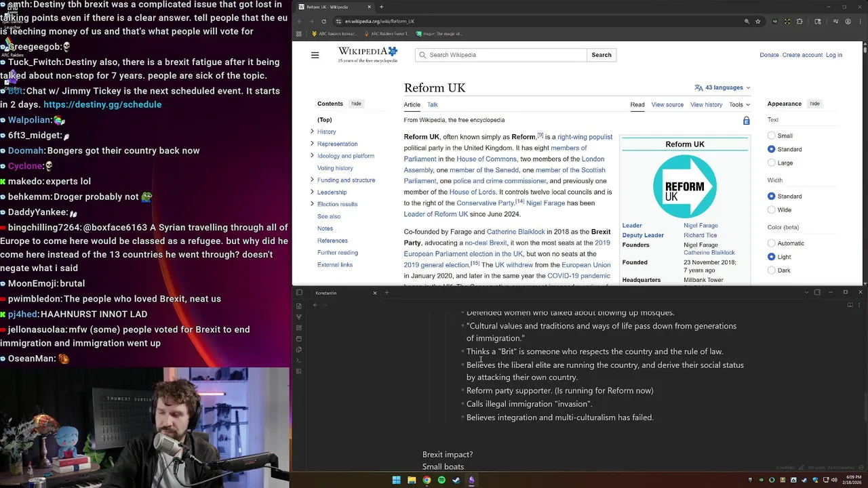Open the Tools dropdown menu
The width and height of the screenshot is (868, 488).
click(739, 104)
